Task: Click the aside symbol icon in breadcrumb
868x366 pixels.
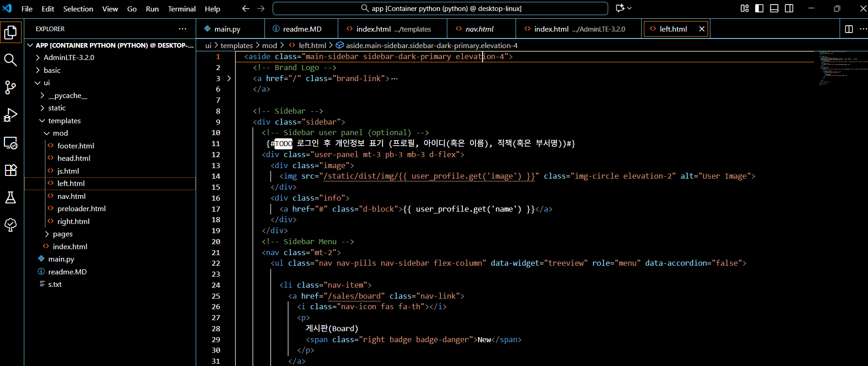Action: coord(340,45)
